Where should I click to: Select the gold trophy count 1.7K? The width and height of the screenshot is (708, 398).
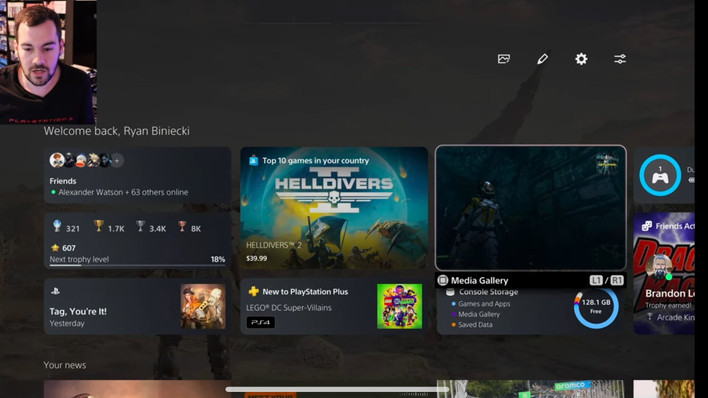[109, 227]
